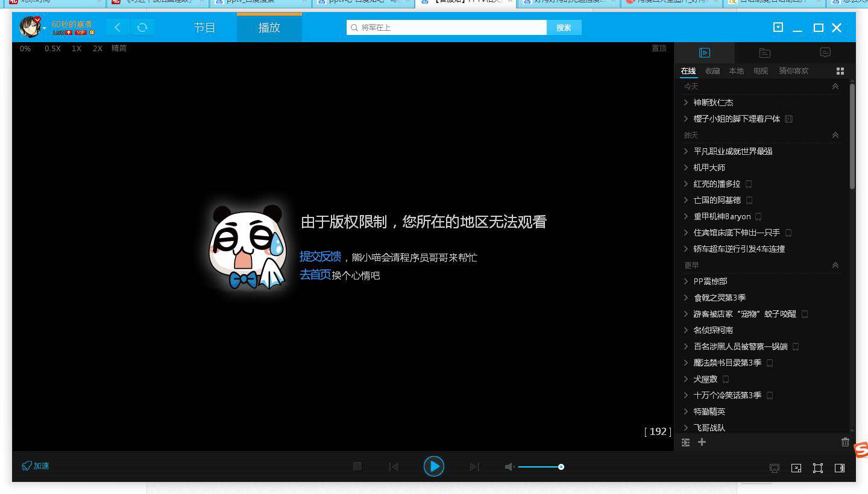Expand the 平凡职业成就世界最强 entry arrow
Screen dimensions: 868x494
686,151
